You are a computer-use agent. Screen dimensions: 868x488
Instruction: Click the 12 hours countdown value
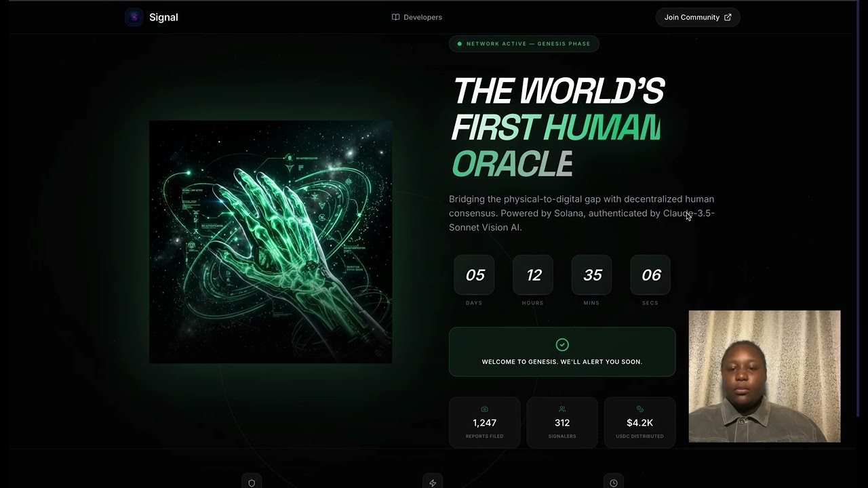534,275
